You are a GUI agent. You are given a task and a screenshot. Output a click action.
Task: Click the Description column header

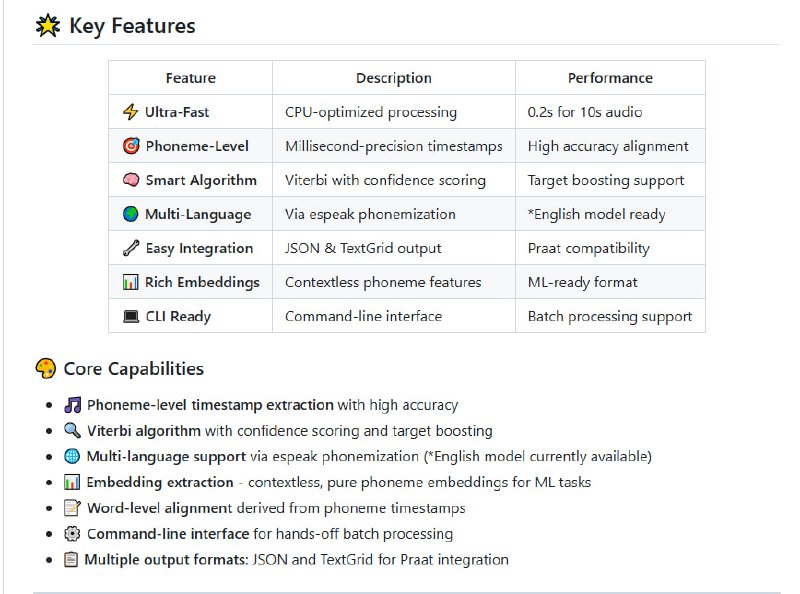coord(394,78)
